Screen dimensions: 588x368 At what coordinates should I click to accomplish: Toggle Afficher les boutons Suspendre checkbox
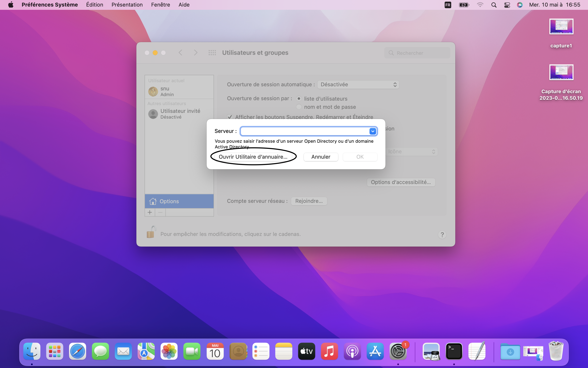pos(230,117)
